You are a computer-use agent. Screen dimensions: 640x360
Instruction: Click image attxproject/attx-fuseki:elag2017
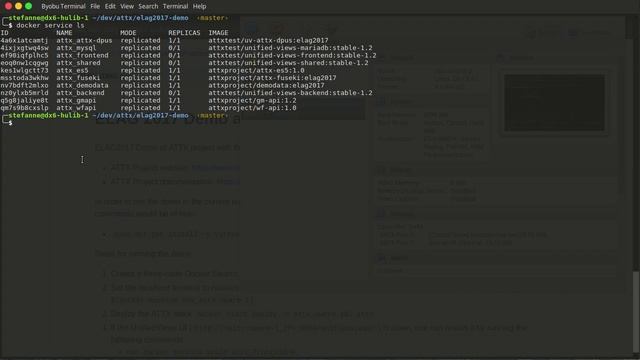pos(272,78)
